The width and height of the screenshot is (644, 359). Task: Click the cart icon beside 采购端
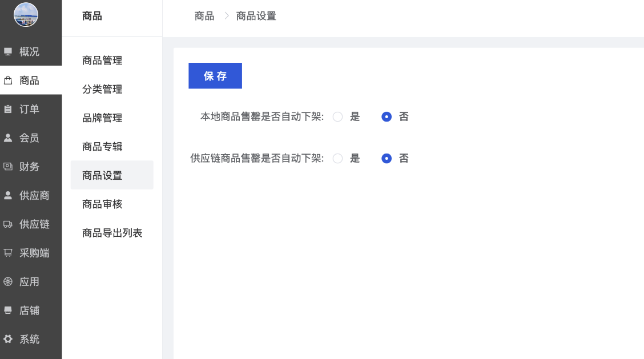pos(8,253)
